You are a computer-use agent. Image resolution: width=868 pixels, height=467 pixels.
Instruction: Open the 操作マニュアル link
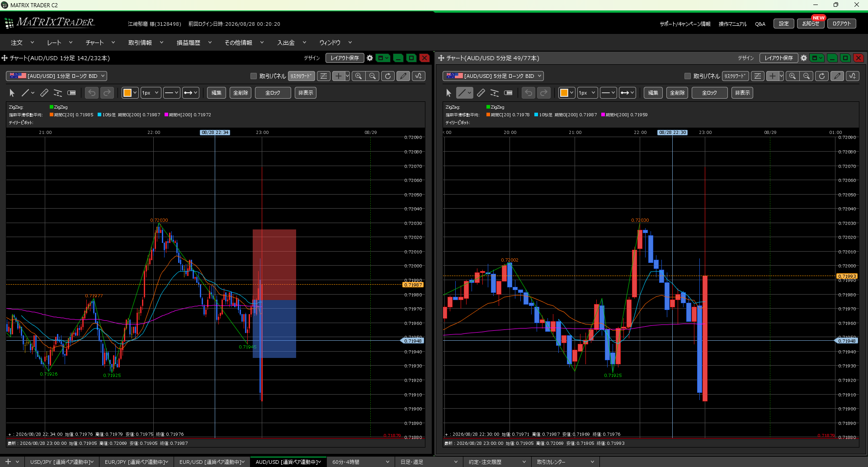pyautogui.click(x=732, y=24)
